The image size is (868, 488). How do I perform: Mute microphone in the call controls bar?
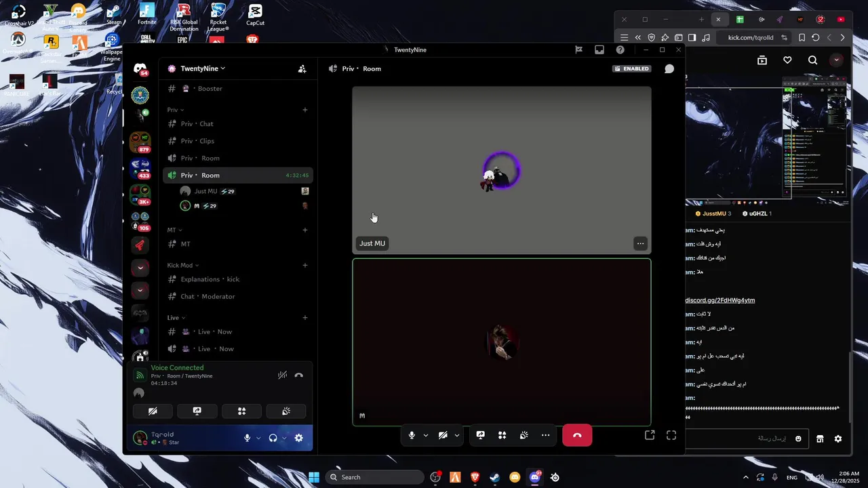tap(412, 435)
